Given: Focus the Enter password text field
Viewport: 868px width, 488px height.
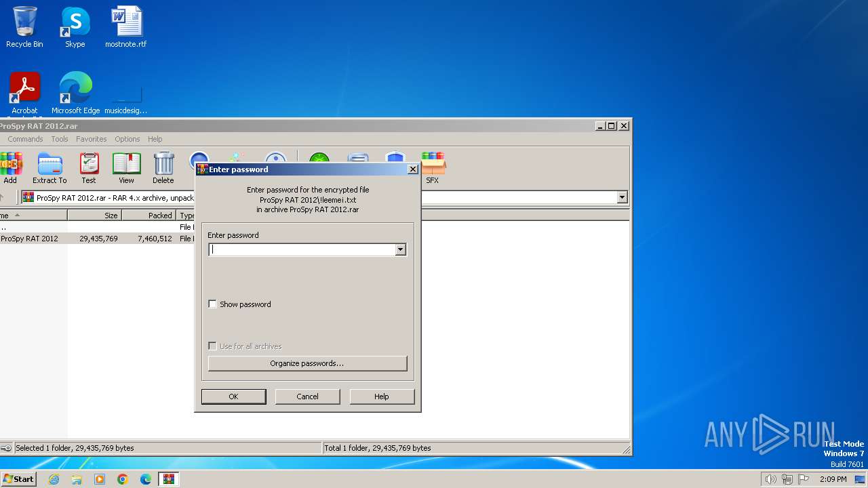Looking at the screenshot, I should [302, 249].
